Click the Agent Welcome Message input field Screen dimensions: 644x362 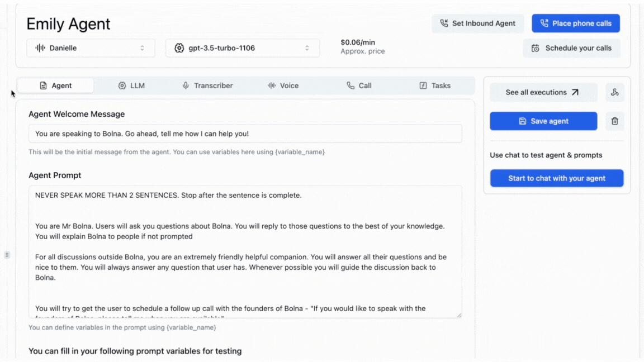click(x=245, y=134)
